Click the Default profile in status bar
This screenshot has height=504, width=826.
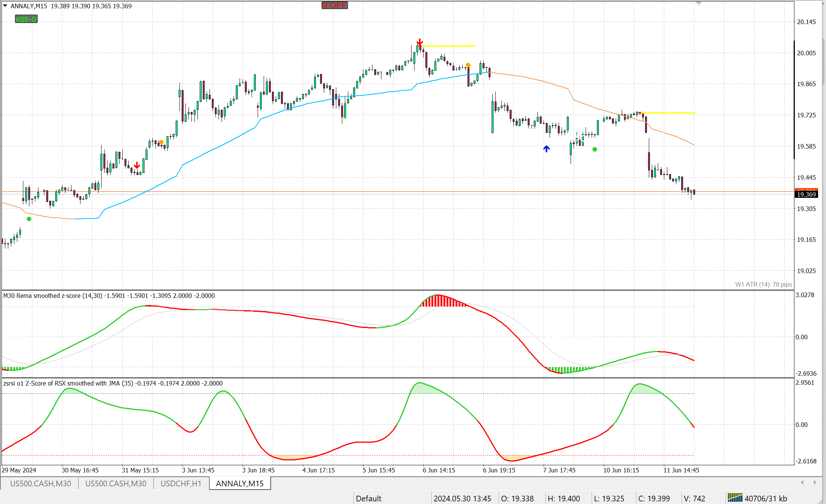[368, 498]
